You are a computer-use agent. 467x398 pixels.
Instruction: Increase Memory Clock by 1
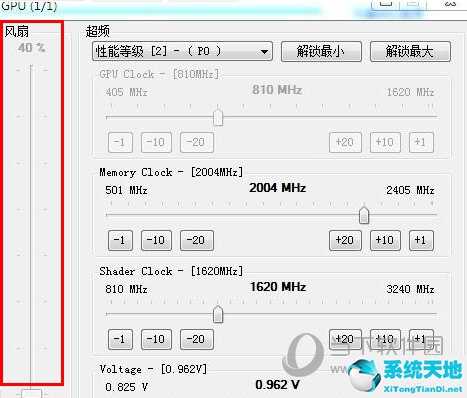421,240
